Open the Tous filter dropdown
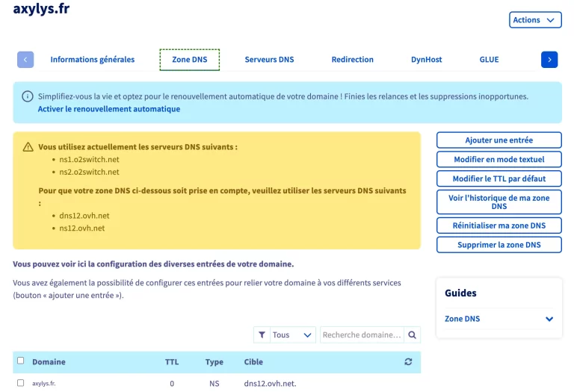This screenshot has height=392, width=574. [291, 335]
